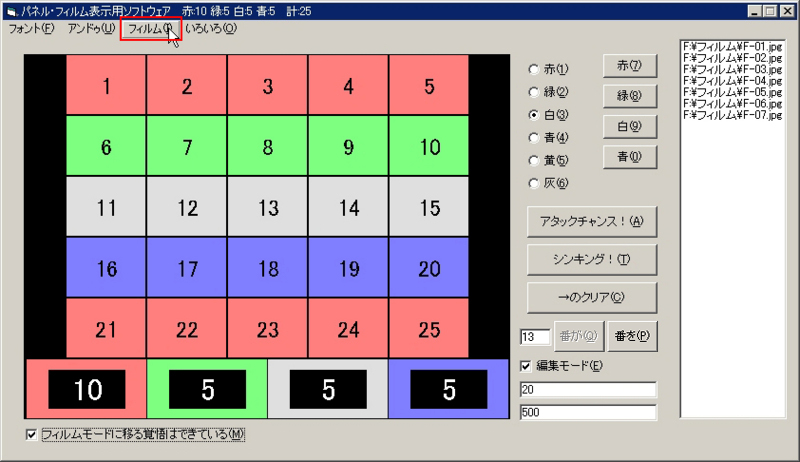This screenshot has width=800, height=462.
Task: Click the 白(9) button
Action: pyautogui.click(x=630, y=126)
